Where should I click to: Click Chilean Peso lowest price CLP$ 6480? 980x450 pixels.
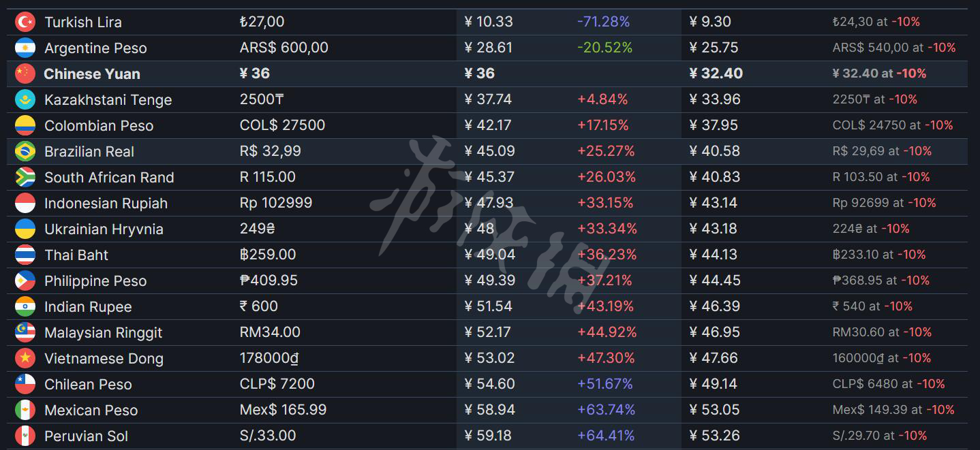pyautogui.click(x=866, y=384)
